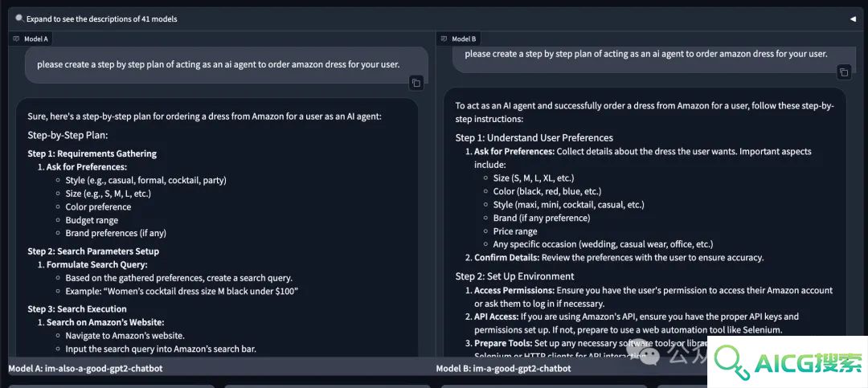Click the chat icon in the Model B label

tap(444, 39)
